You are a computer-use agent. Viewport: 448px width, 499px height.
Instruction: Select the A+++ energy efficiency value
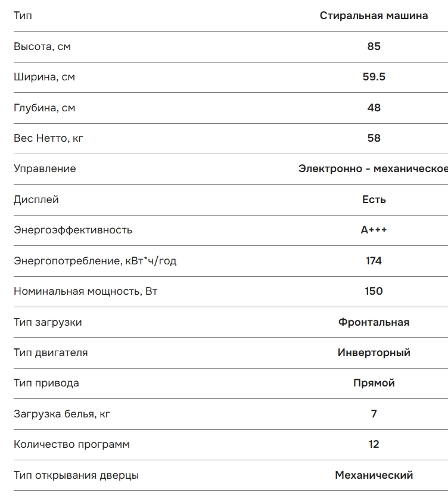point(374,230)
